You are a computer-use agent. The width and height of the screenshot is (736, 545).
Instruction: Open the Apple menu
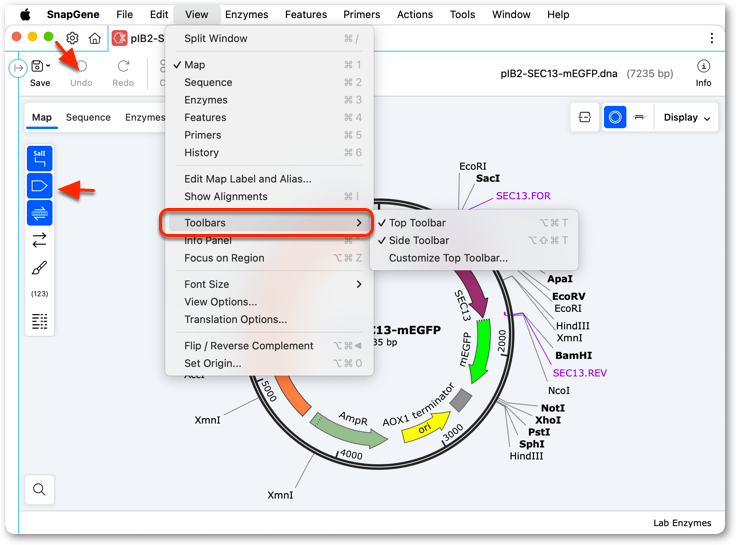[25, 15]
